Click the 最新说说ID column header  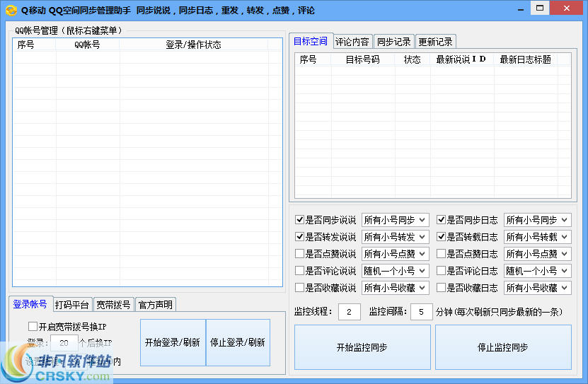461,59
